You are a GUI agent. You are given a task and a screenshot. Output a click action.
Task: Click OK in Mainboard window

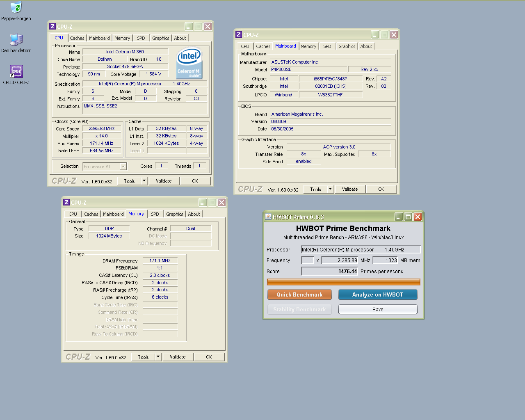click(381, 189)
